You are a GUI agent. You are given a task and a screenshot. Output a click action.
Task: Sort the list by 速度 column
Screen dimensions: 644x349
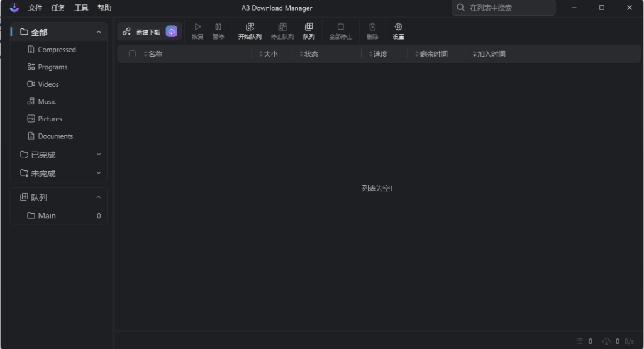coord(378,54)
